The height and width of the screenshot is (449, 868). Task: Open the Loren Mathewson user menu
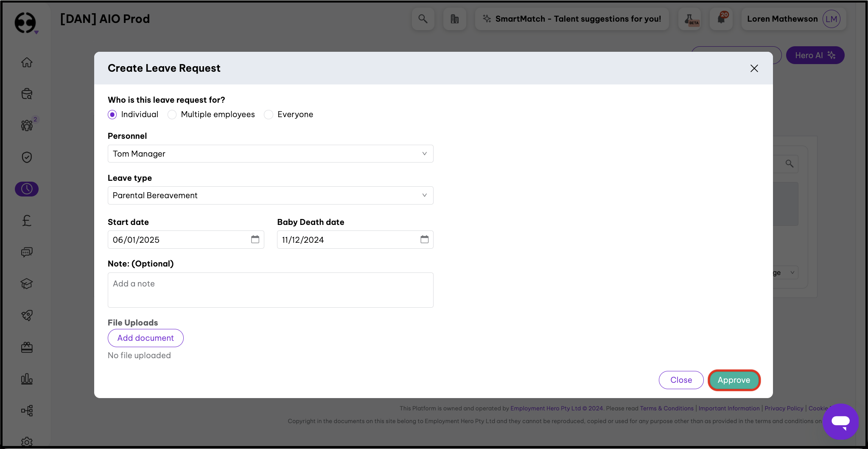(793, 19)
